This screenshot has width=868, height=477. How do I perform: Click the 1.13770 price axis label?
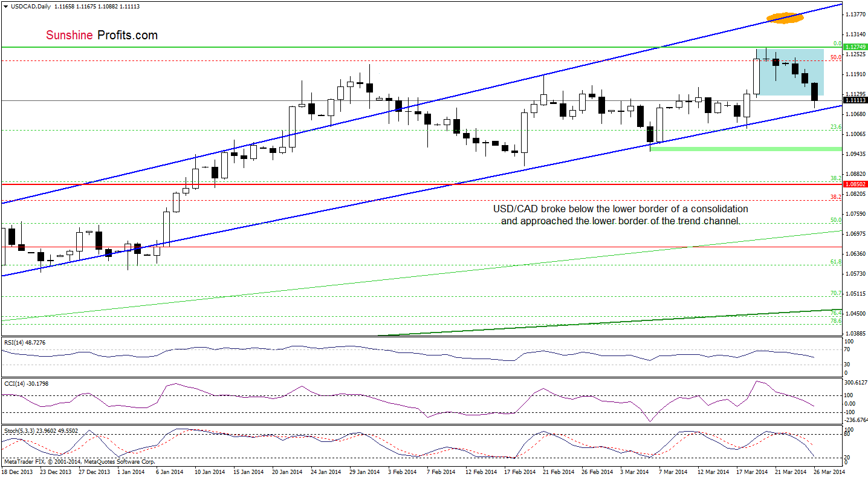pos(855,14)
